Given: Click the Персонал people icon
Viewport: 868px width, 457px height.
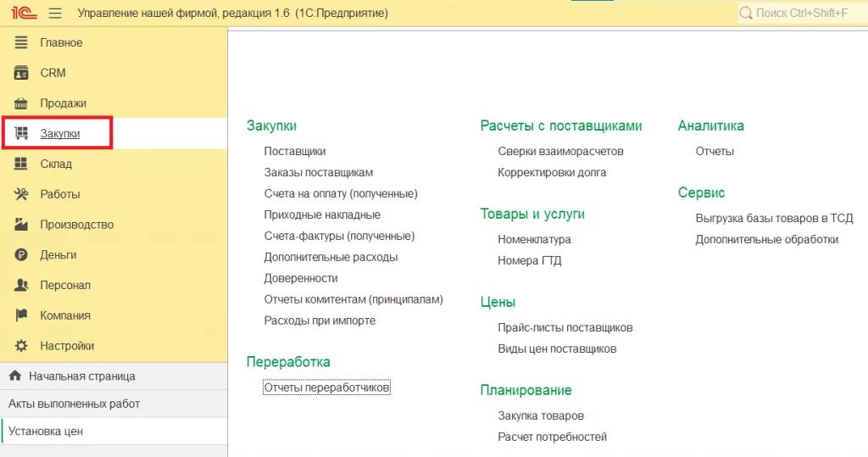Looking at the screenshot, I should click(x=21, y=285).
